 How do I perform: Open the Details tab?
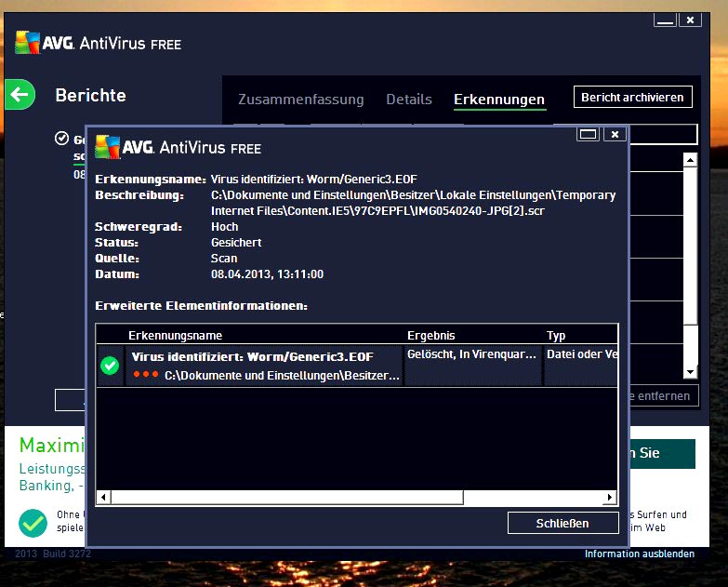[x=409, y=100]
